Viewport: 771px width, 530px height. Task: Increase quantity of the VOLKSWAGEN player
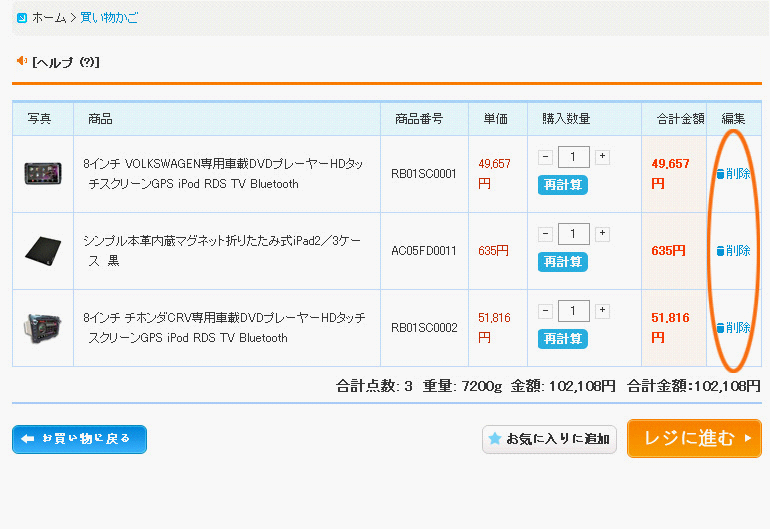[602, 157]
